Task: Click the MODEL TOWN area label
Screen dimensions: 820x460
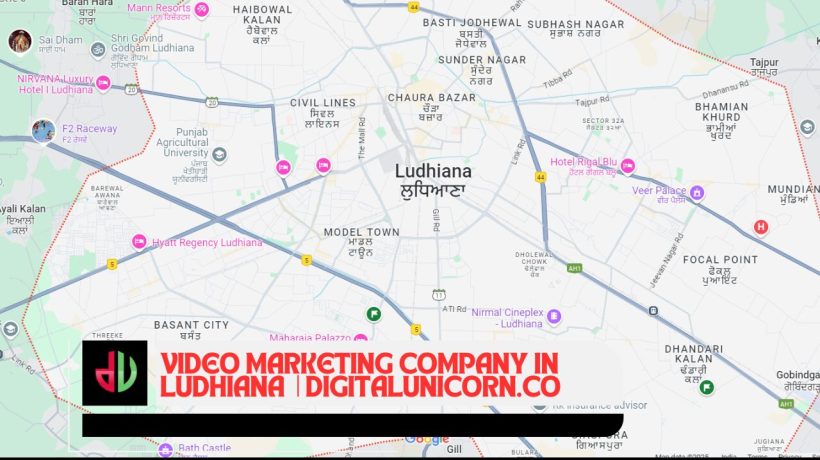Action: coord(361,232)
